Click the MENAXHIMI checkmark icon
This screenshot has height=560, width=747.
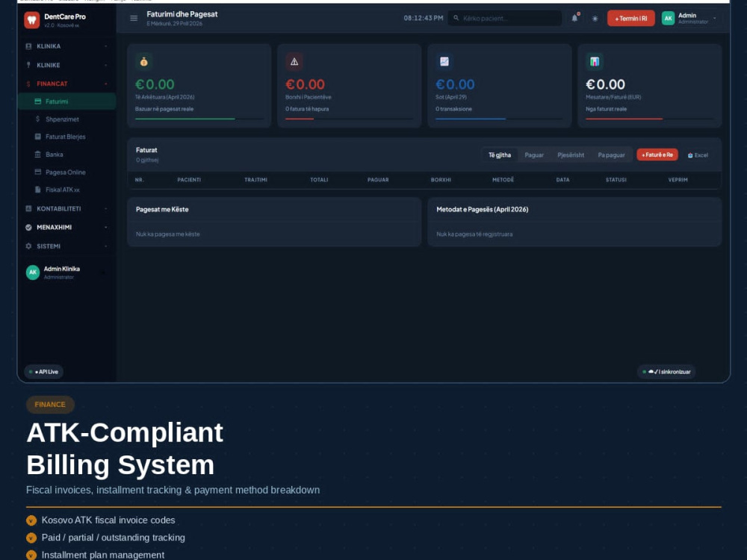pos(28,227)
